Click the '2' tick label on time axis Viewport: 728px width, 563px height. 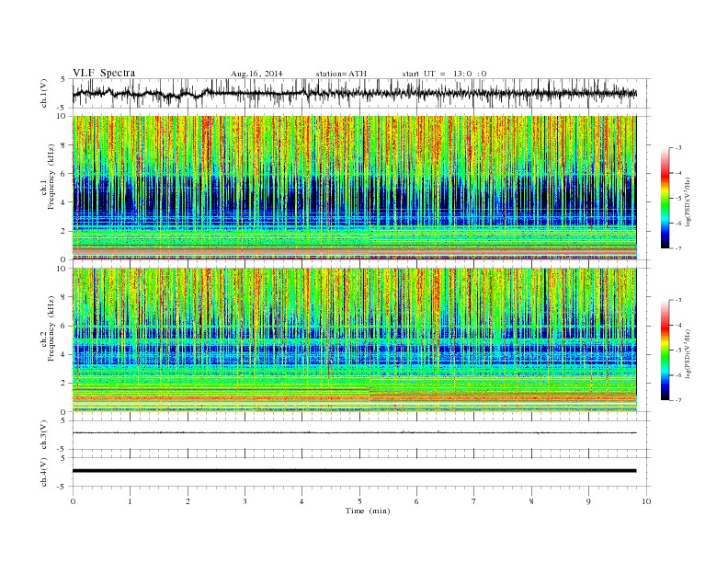(188, 501)
